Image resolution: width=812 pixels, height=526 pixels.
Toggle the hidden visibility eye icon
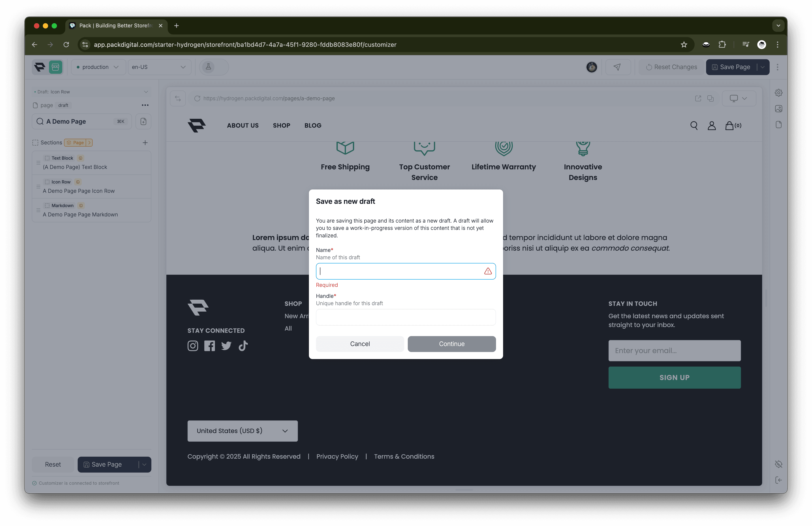point(778,464)
